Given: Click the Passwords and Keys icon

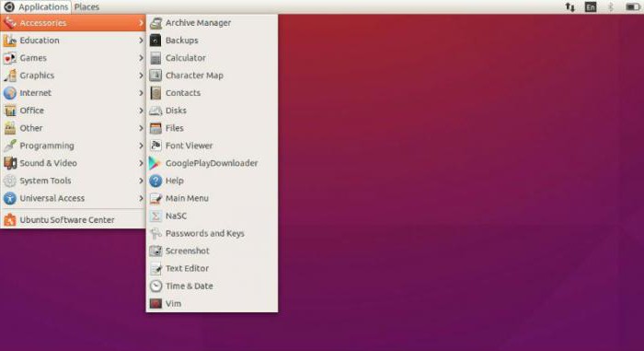Looking at the screenshot, I should click(x=155, y=233).
